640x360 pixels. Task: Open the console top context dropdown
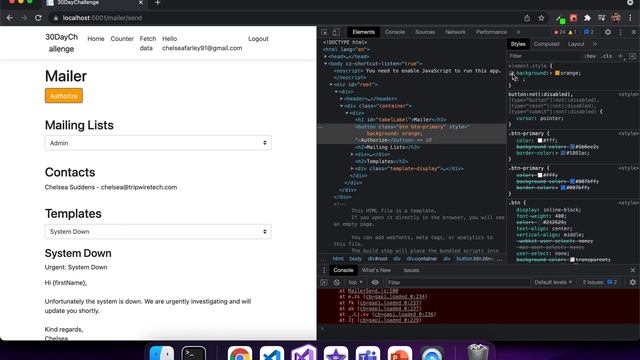click(x=355, y=282)
